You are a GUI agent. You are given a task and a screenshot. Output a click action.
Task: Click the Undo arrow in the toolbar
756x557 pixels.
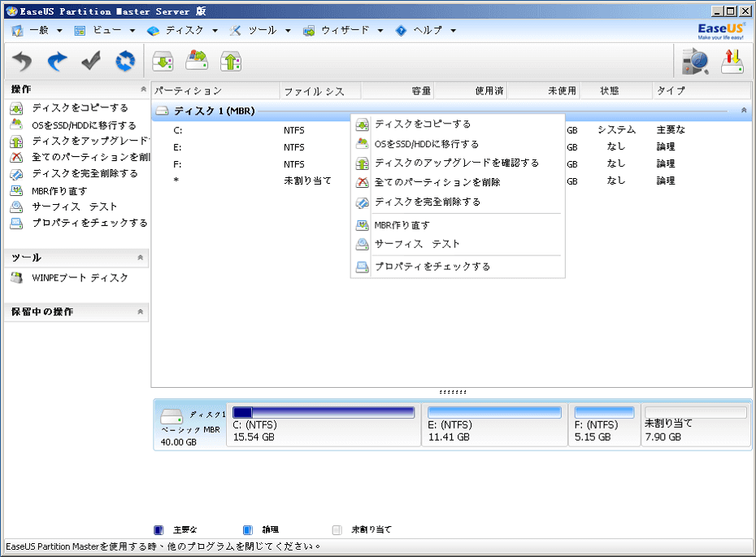coord(22,61)
